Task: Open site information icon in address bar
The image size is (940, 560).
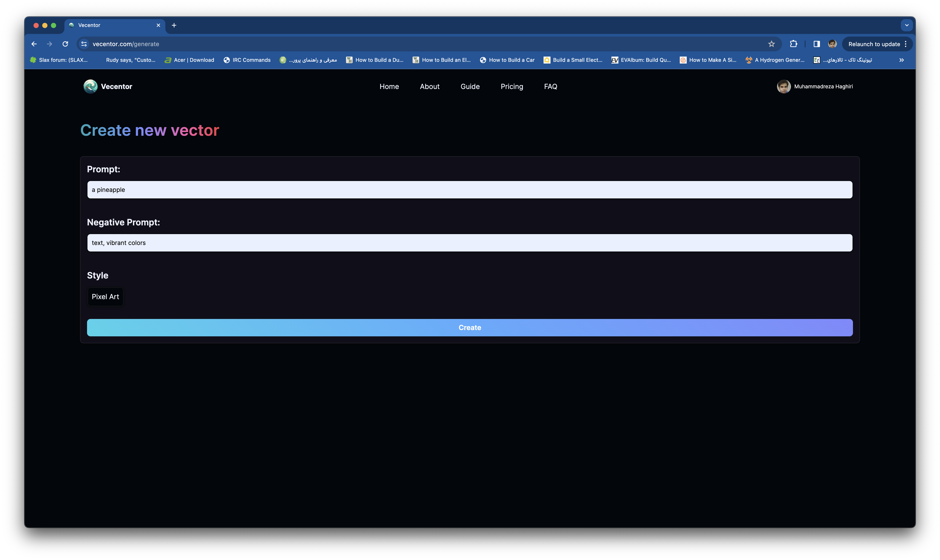Action: point(84,44)
